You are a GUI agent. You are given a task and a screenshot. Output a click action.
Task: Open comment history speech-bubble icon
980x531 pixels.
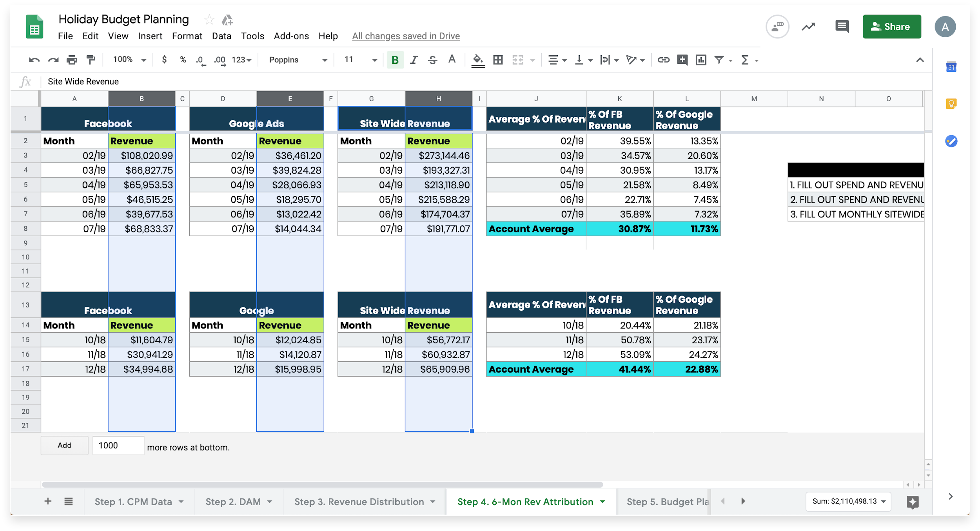click(x=842, y=27)
